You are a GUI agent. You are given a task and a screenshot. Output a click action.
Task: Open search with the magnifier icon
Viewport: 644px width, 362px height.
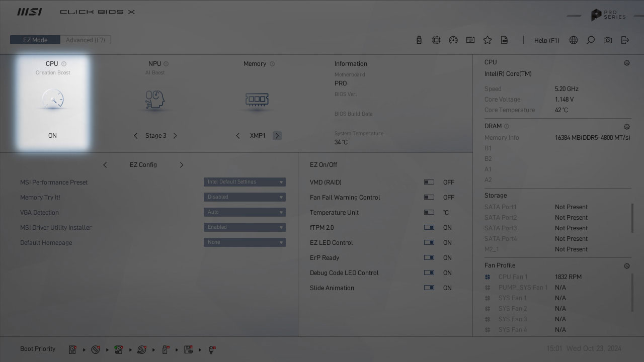(591, 40)
